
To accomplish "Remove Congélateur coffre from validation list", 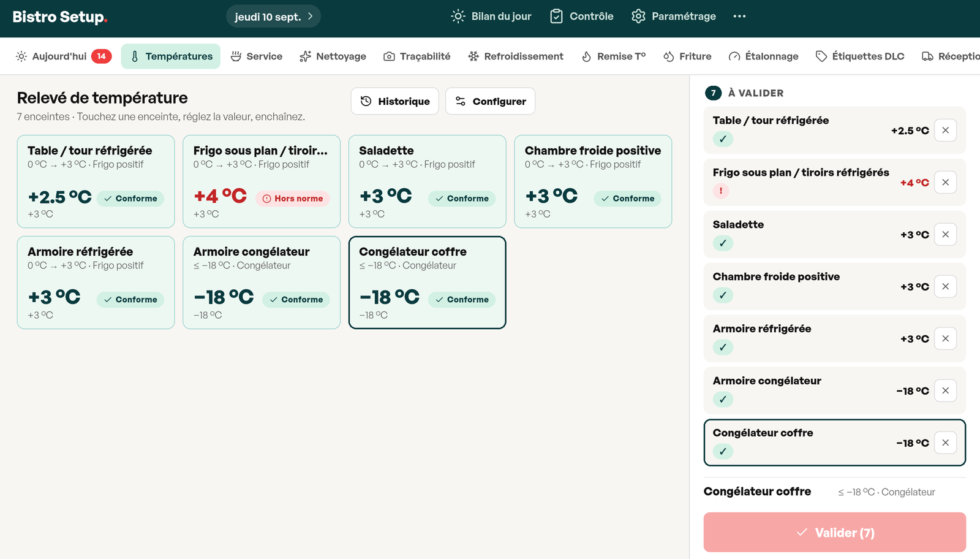I will (945, 443).
